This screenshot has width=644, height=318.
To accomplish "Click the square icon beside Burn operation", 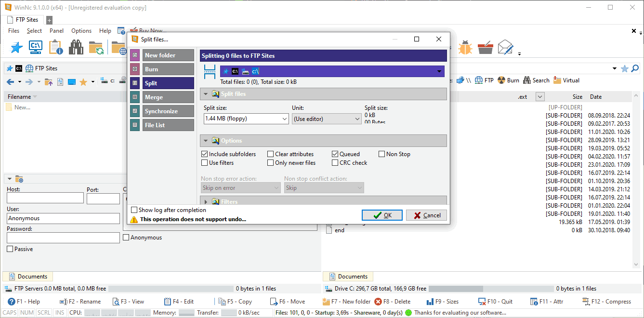I will [135, 69].
